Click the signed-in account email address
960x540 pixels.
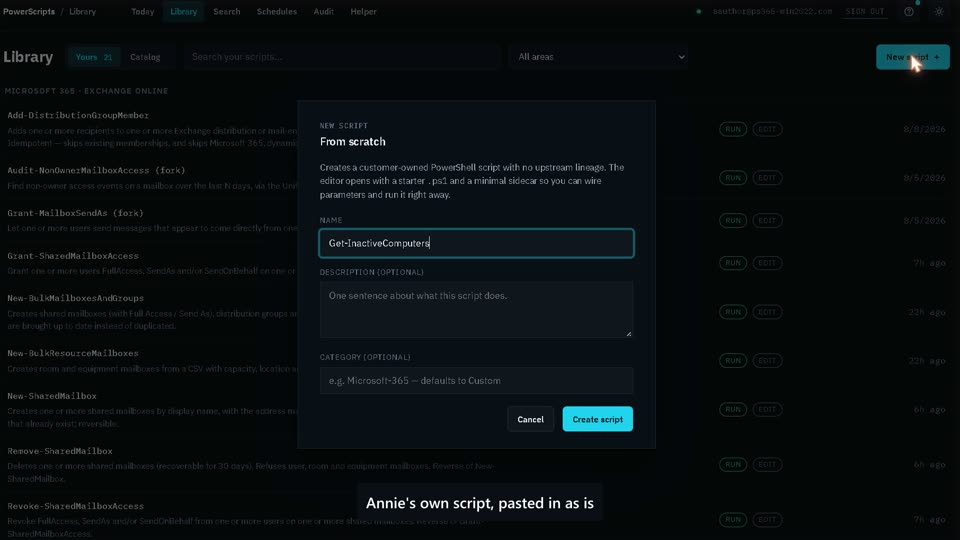click(x=772, y=12)
